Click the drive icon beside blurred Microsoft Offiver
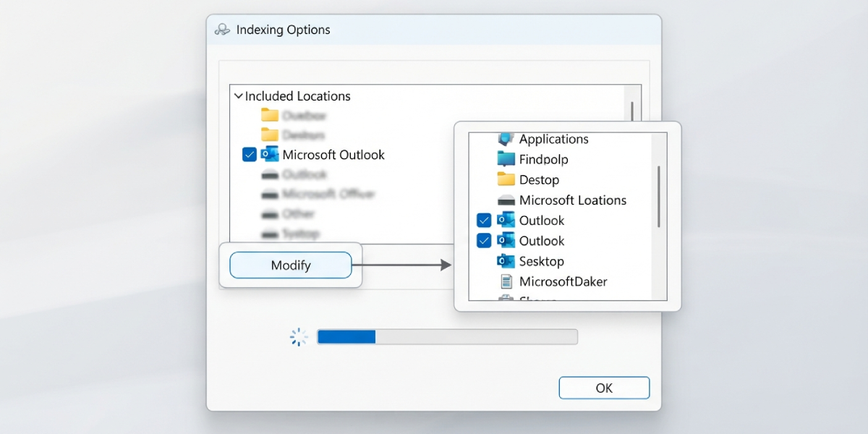This screenshot has height=434, width=868. point(270,195)
